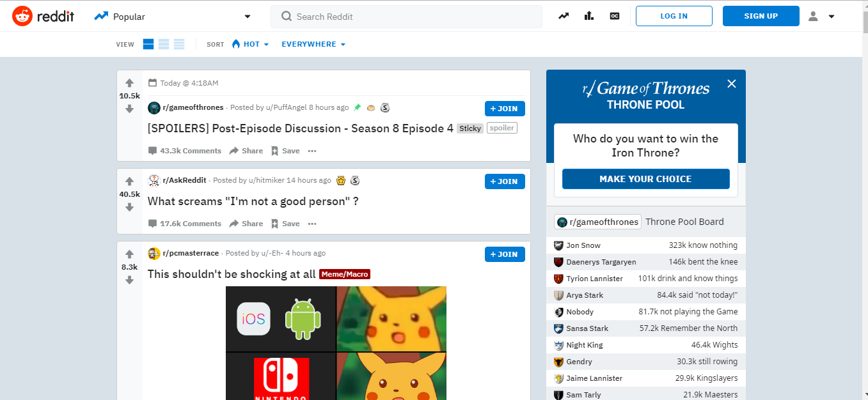Viewport: 868px width, 400px height.
Task: Open the All chart icon in header
Action: pyautogui.click(x=589, y=16)
